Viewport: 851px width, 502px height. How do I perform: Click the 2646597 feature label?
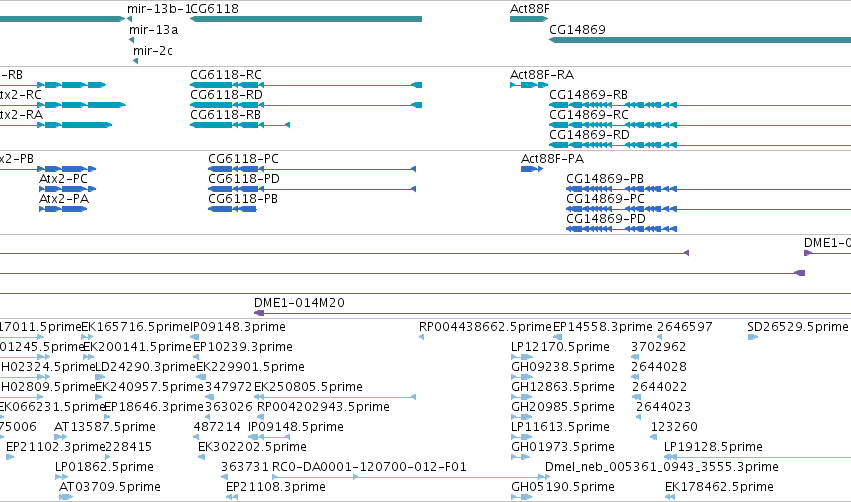[685, 327]
